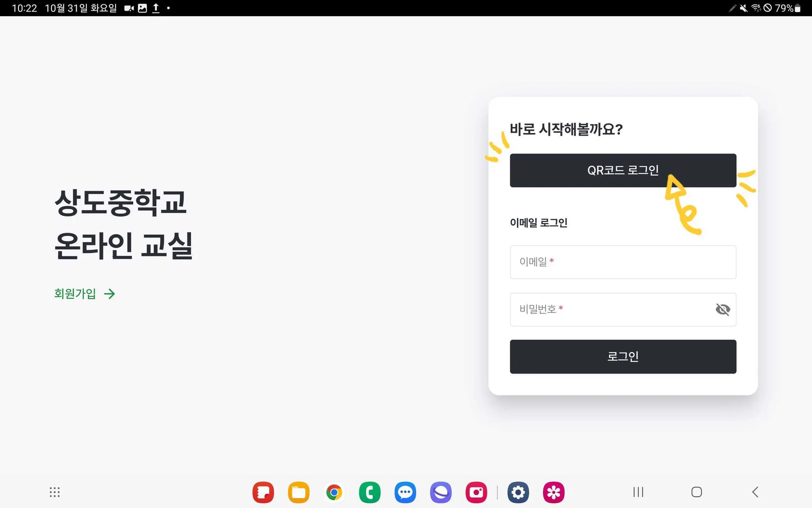Launch Chrome from the dock
The height and width of the screenshot is (508, 812).
[x=334, y=492]
